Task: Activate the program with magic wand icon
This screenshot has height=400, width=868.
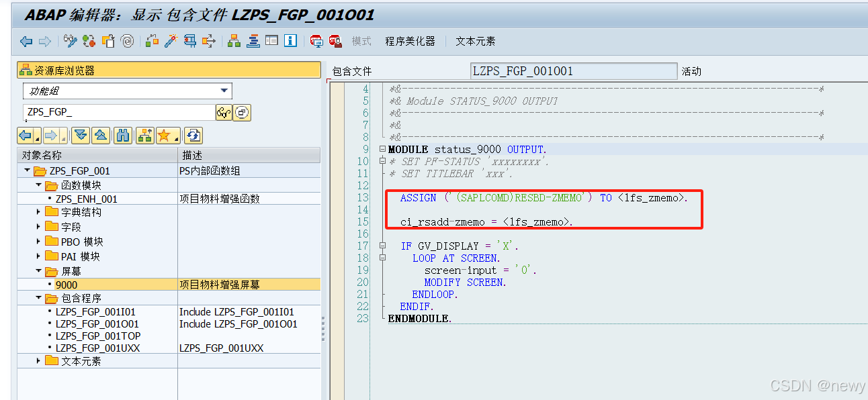Action: click(171, 42)
